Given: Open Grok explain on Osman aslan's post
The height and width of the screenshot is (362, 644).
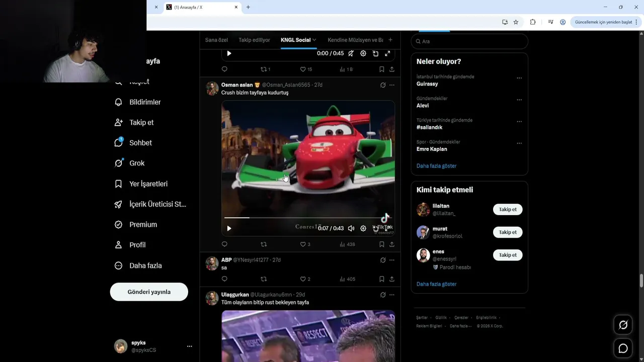Looking at the screenshot, I should [x=383, y=85].
